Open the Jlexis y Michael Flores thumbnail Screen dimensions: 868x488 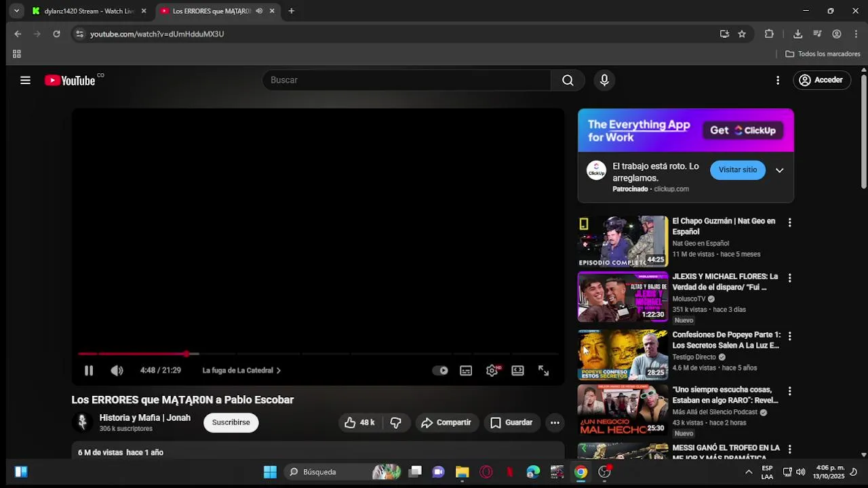623,297
